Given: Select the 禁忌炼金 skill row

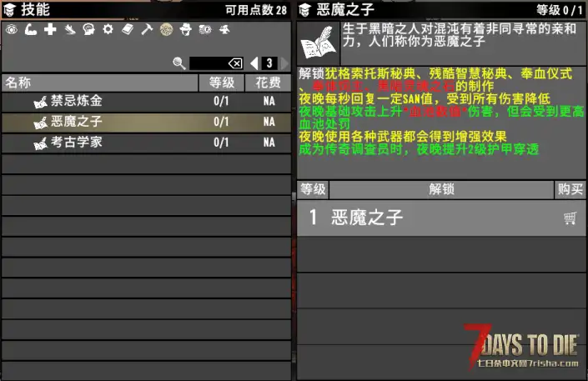Looking at the screenshot, I should [146, 101].
